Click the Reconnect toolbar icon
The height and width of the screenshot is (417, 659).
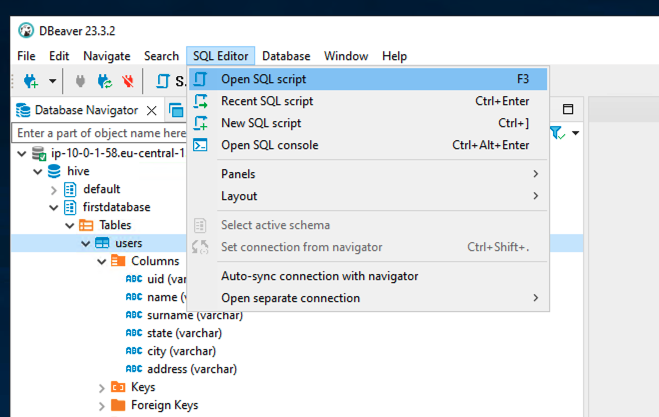click(105, 81)
